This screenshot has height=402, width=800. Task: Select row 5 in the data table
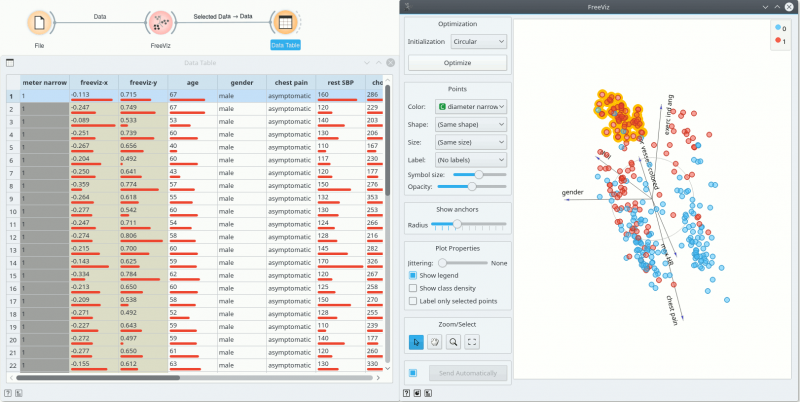[13, 146]
